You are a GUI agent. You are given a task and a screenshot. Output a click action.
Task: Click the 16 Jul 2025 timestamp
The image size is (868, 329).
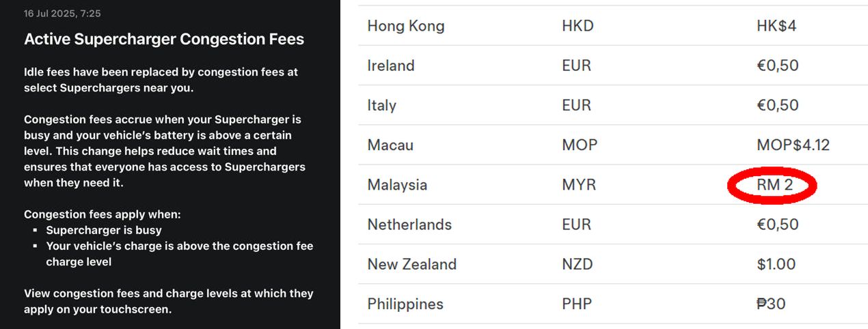click(x=62, y=14)
